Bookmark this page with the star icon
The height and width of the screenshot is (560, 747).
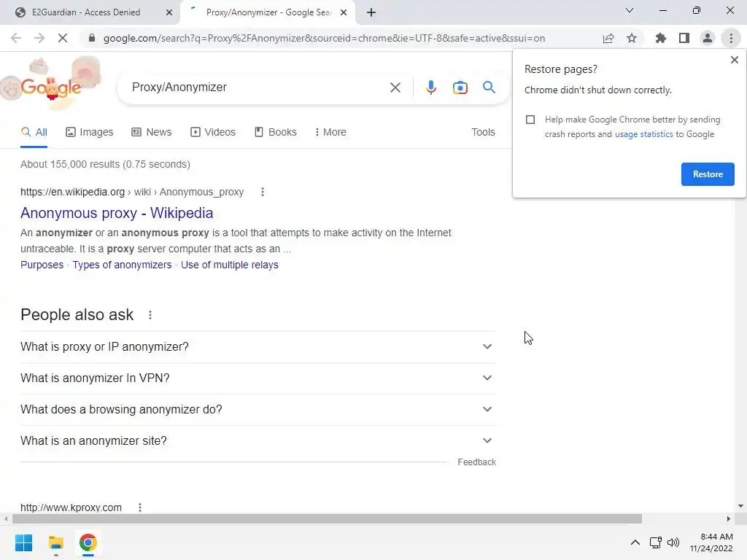632,38
